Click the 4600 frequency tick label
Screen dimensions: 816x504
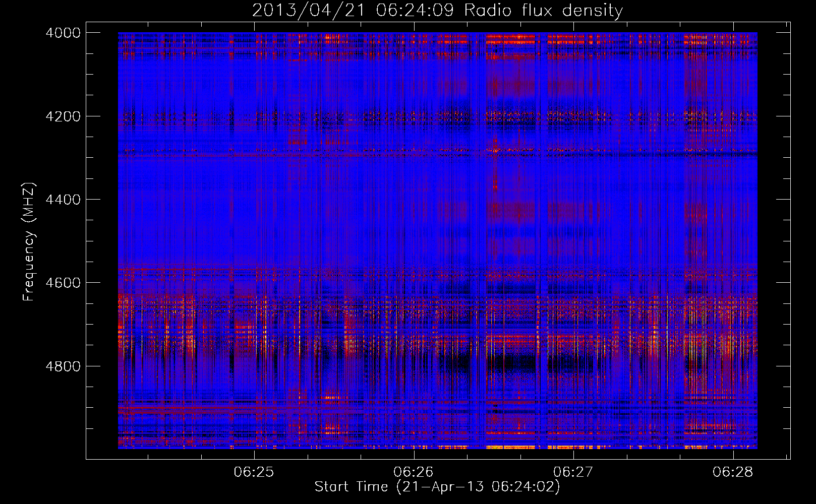[63, 283]
